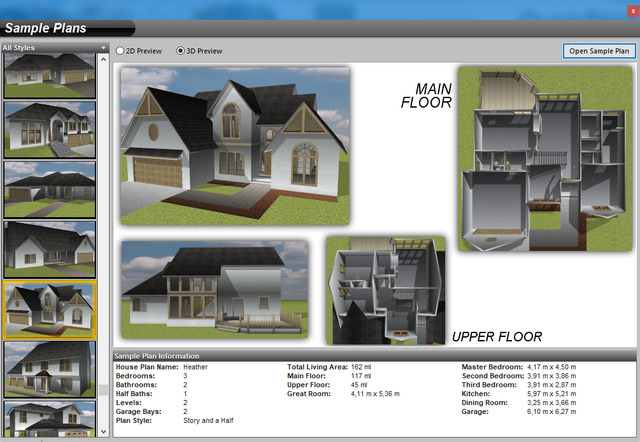Select the fourth house plan thumbnail
Image resolution: width=640 pixels, height=442 pixels.
tap(49, 250)
